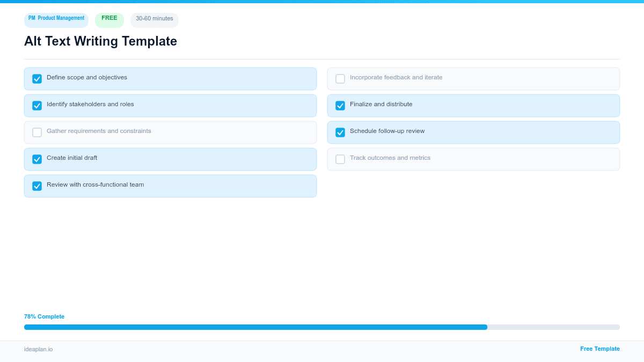Click the ideaplan.io footer text

(38, 349)
